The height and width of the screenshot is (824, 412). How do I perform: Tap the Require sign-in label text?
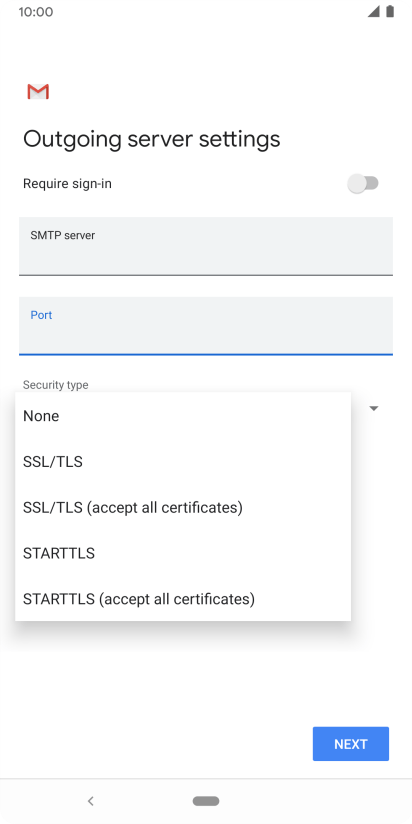click(x=67, y=184)
